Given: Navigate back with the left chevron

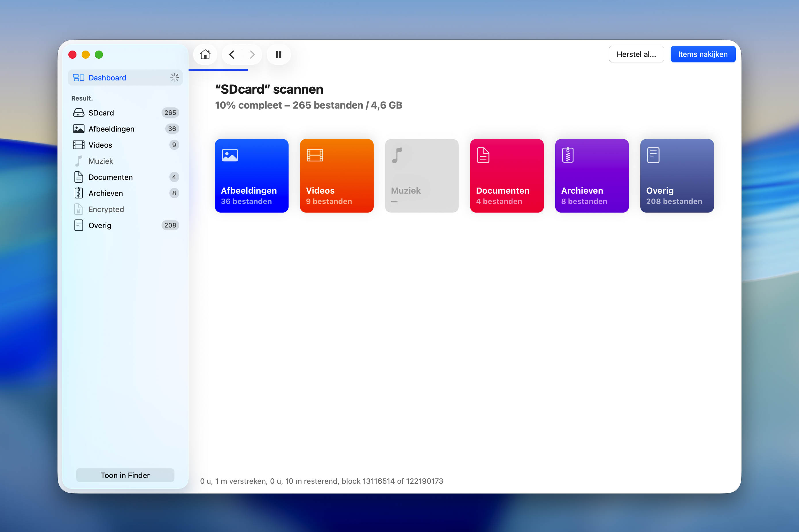Looking at the screenshot, I should [x=232, y=54].
